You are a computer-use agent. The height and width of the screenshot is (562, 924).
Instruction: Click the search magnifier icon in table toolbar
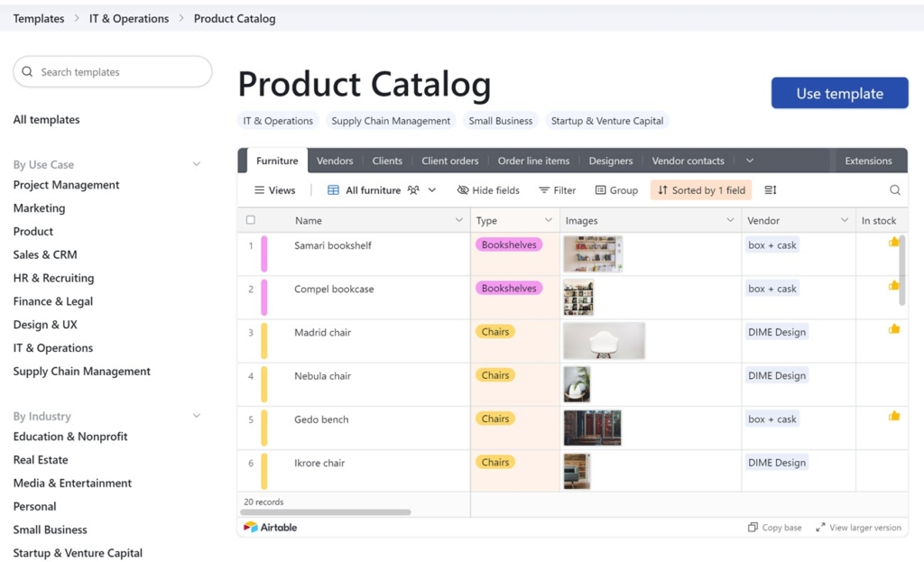click(894, 190)
